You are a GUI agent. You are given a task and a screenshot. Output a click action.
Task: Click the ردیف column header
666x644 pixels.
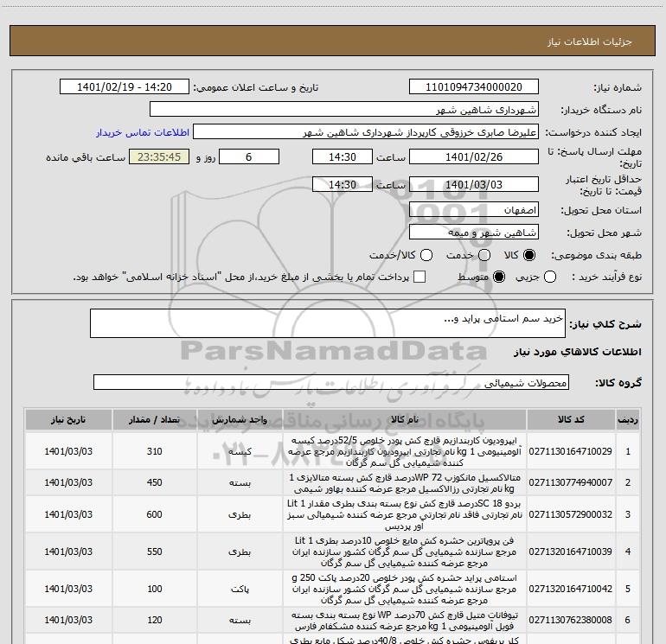(x=628, y=420)
